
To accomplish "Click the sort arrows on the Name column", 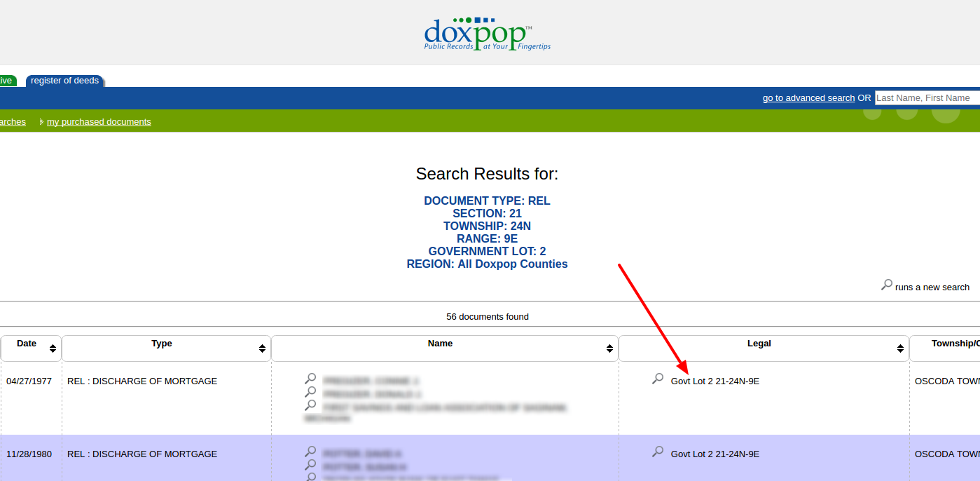I will click(x=607, y=348).
